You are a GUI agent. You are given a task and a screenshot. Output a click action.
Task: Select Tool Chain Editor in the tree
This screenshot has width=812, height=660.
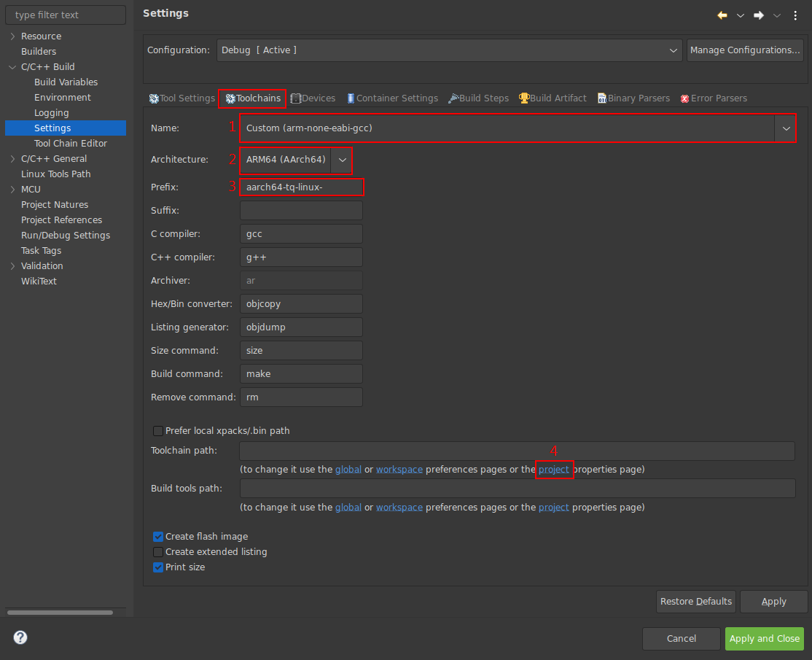pyautogui.click(x=71, y=144)
